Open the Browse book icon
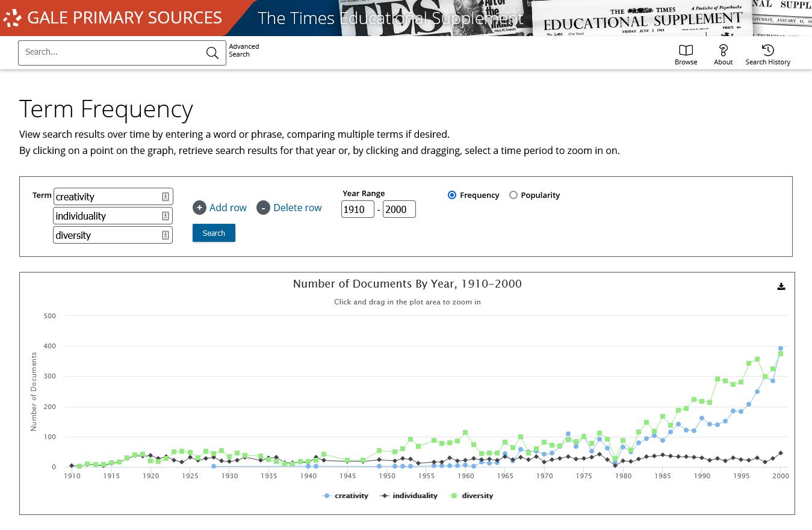 tap(686, 50)
